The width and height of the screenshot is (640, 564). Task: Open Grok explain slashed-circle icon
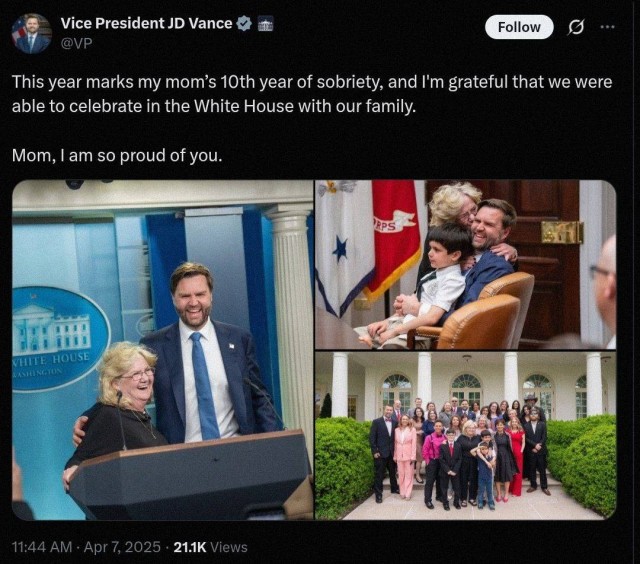tap(575, 27)
